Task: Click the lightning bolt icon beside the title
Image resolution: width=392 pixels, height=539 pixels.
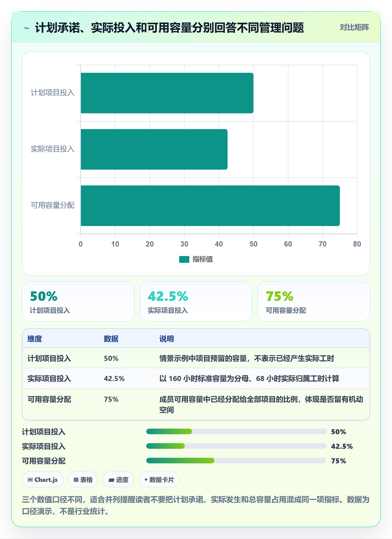Action: [x=27, y=28]
